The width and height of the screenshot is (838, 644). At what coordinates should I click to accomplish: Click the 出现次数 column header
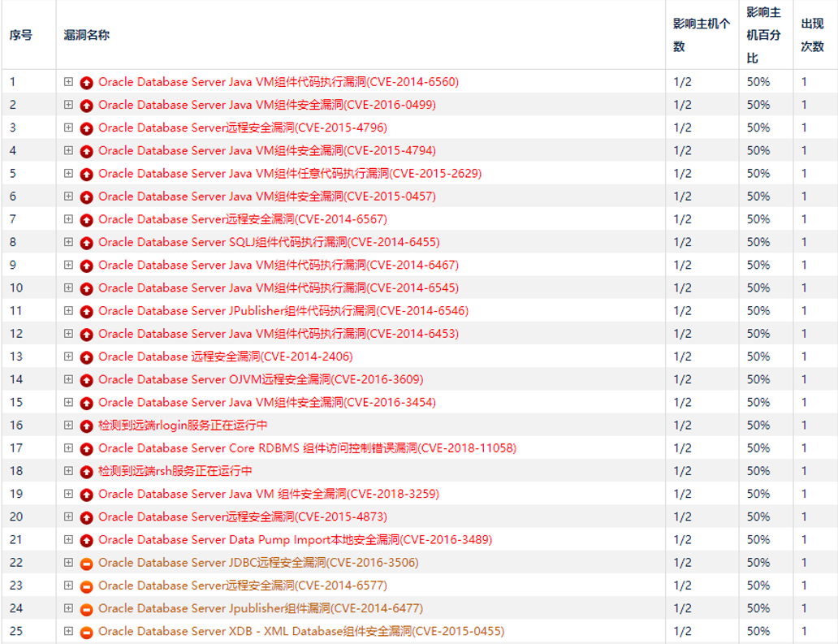(812, 35)
